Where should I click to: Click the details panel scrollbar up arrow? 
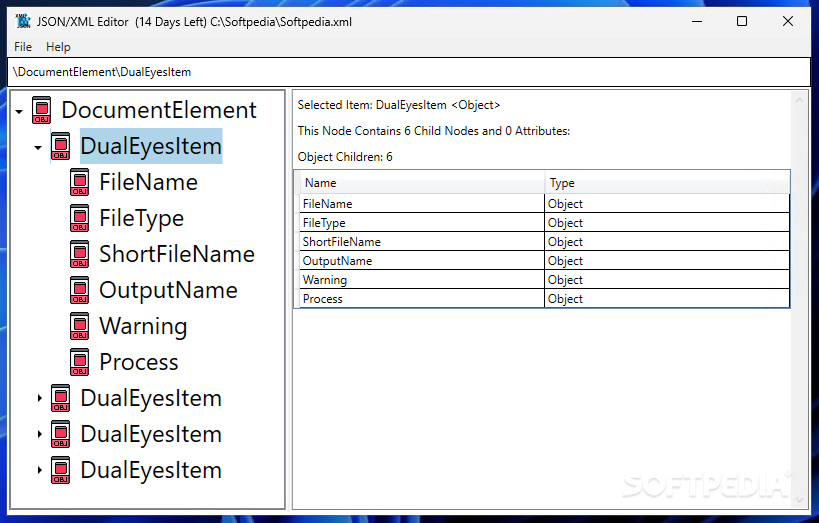(799, 100)
